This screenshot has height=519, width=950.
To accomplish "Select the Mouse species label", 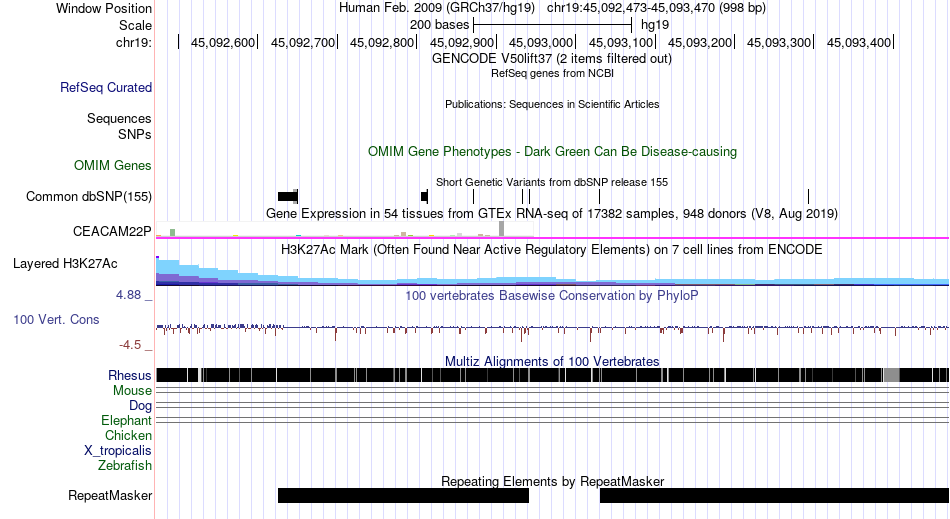I will [132, 391].
